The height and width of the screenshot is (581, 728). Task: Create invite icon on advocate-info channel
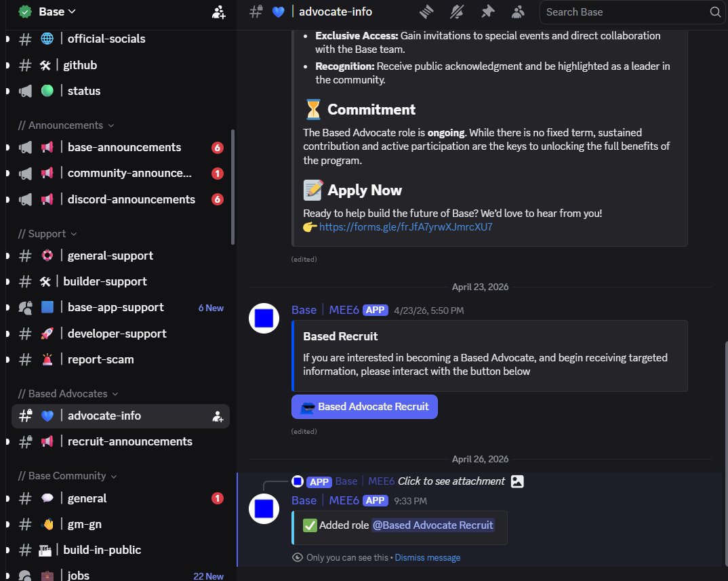[218, 416]
